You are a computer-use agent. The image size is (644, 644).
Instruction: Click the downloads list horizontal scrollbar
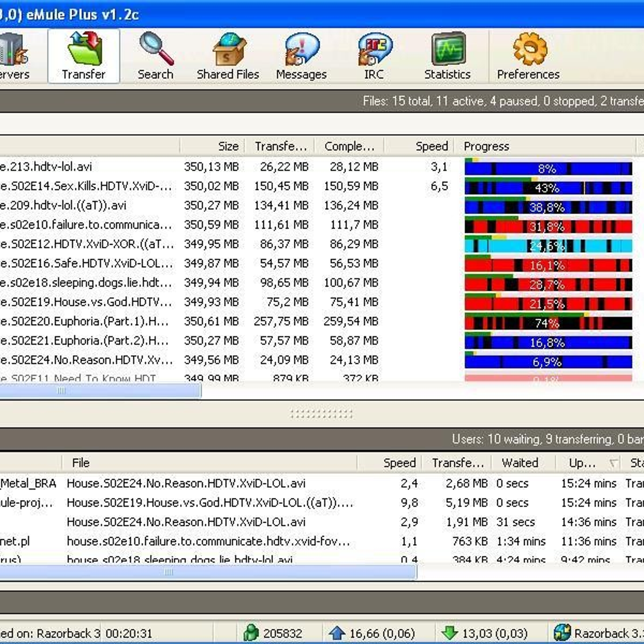[x=101, y=390]
